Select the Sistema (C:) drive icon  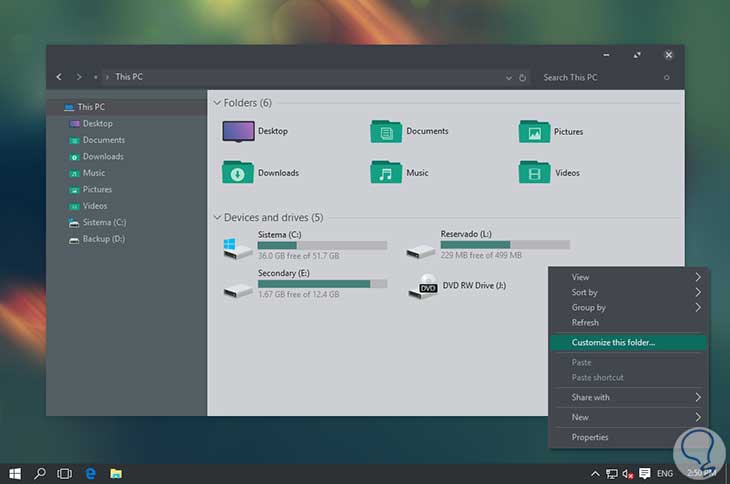click(237, 249)
